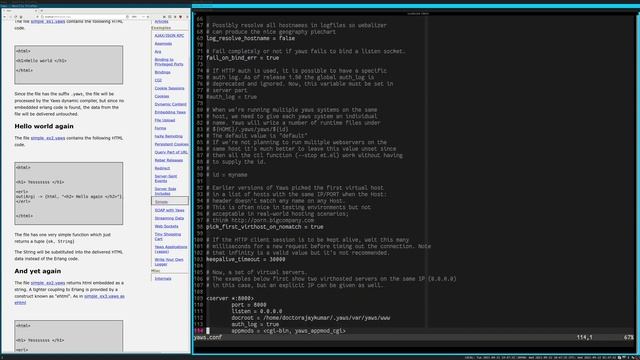Viewport: 640px width, 360px height.
Task: Open a new Firefox tab with plus button
Action: coord(42,11)
